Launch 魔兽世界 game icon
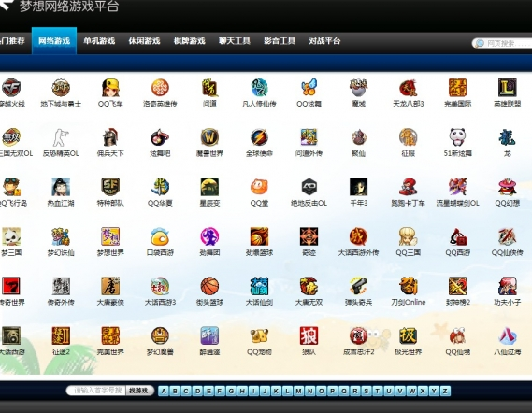Viewport: 532px width, 413px height. click(209, 137)
